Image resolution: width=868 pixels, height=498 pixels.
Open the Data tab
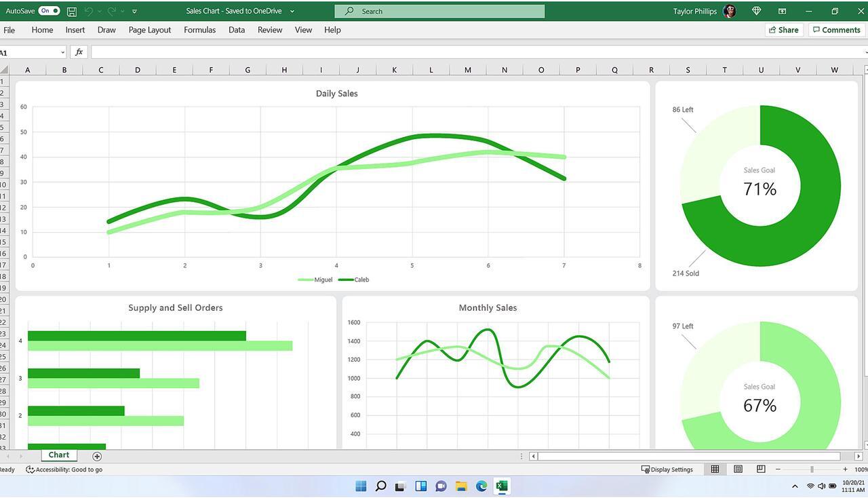[237, 30]
